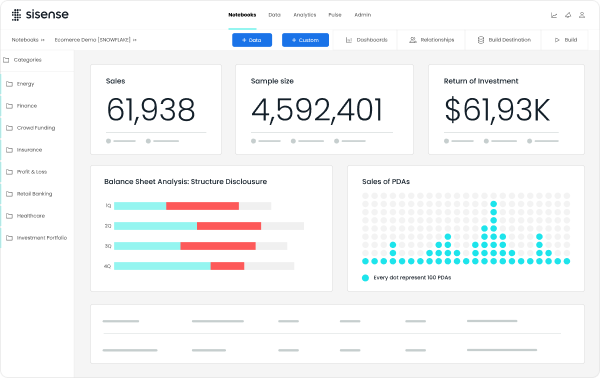Click the Dashboards chart icon
600x378 pixels.
(x=349, y=40)
